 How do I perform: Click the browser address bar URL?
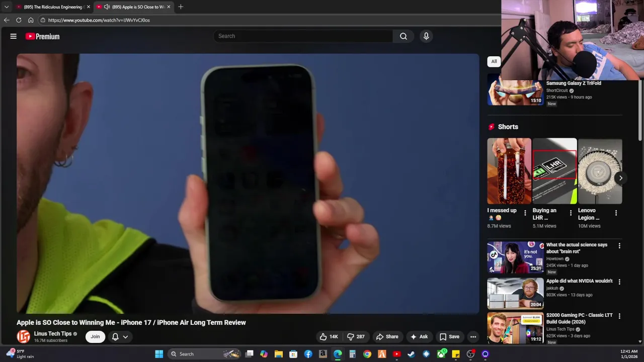(99, 20)
